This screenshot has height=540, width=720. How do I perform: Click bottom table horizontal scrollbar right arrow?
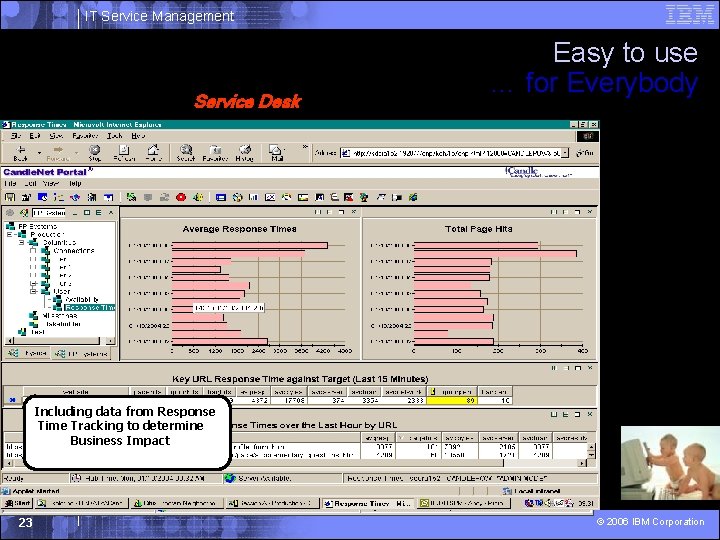[582, 463]
